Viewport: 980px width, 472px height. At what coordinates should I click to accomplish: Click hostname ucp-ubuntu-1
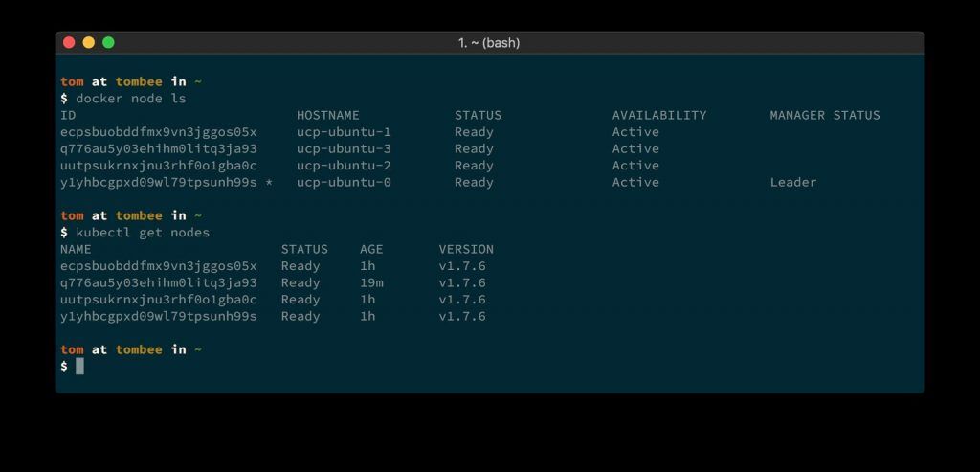click(344, 132)
